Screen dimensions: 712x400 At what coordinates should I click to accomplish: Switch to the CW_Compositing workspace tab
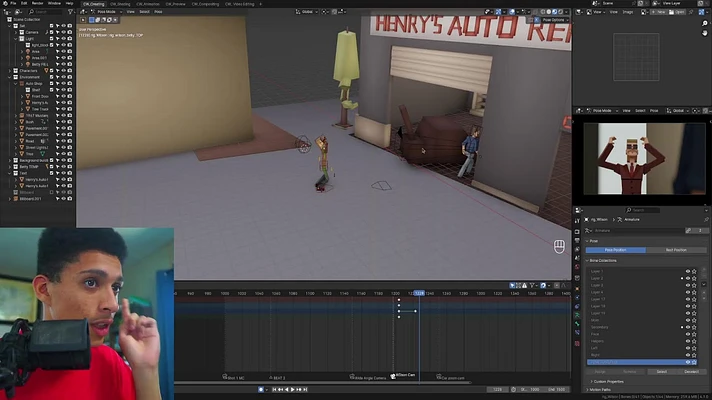point(205,4)
